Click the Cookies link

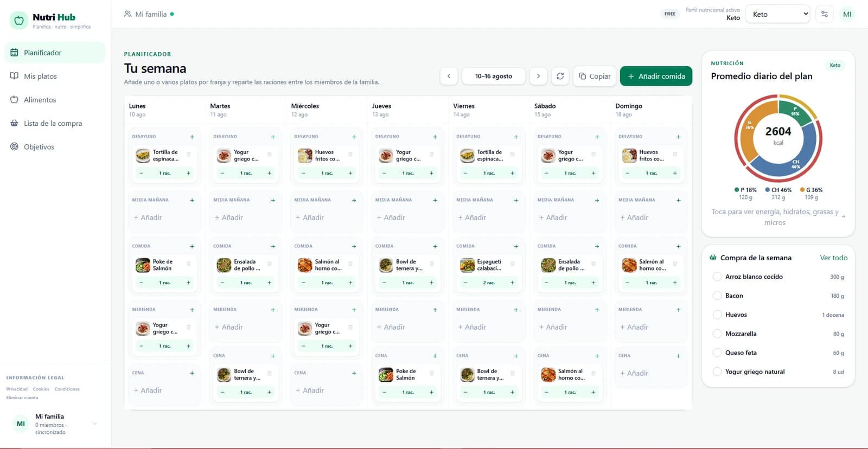tap(41, 389)
